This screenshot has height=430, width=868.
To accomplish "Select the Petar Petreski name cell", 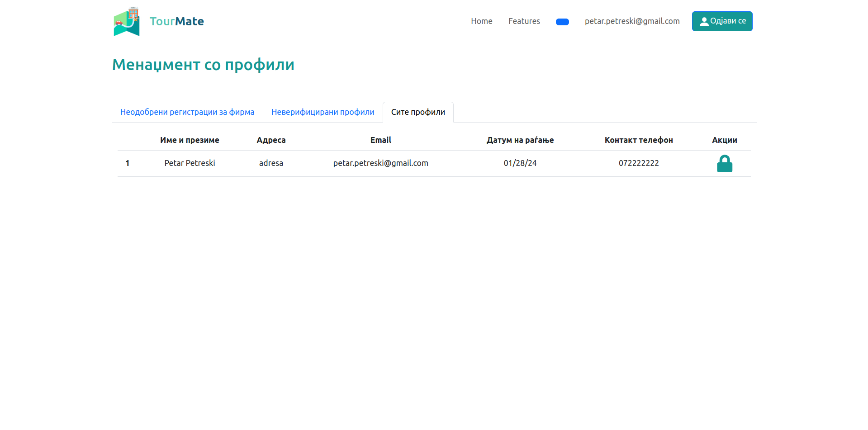I will coord(190,163).
